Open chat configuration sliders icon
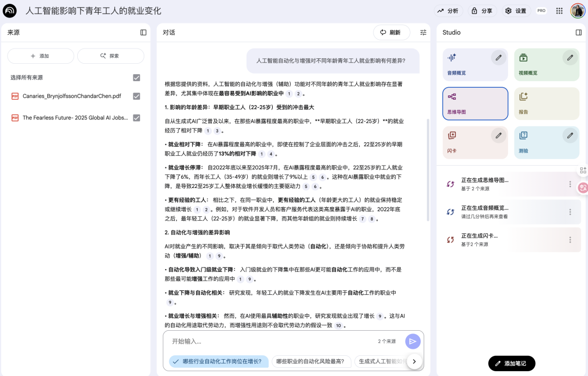 click(424, 33)
